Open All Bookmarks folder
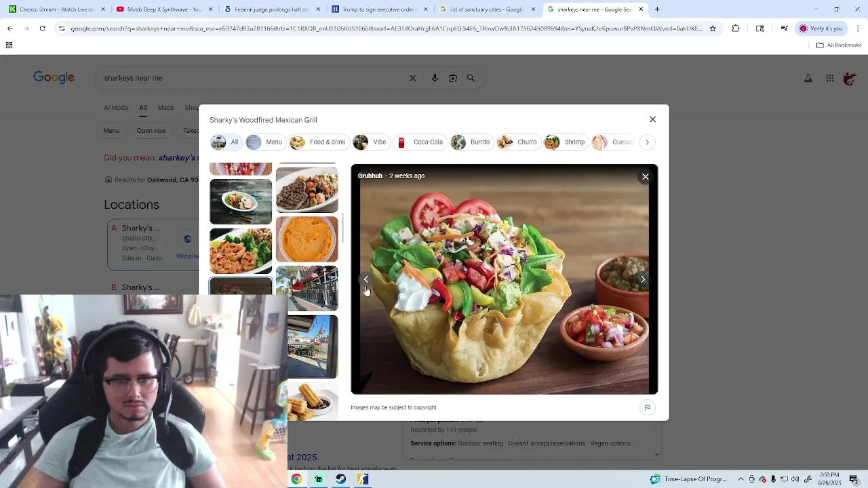 (839, 45)
